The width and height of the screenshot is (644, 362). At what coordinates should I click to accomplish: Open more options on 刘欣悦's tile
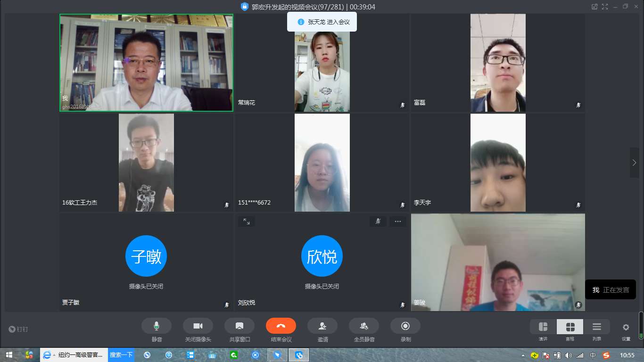tap(397, 222)
